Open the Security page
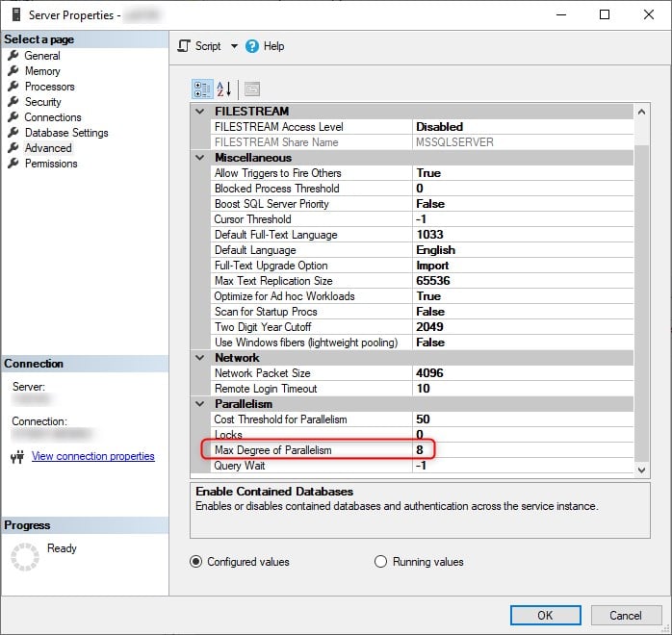The height and width of the screenshot is (635, 672). click(43, 102)
